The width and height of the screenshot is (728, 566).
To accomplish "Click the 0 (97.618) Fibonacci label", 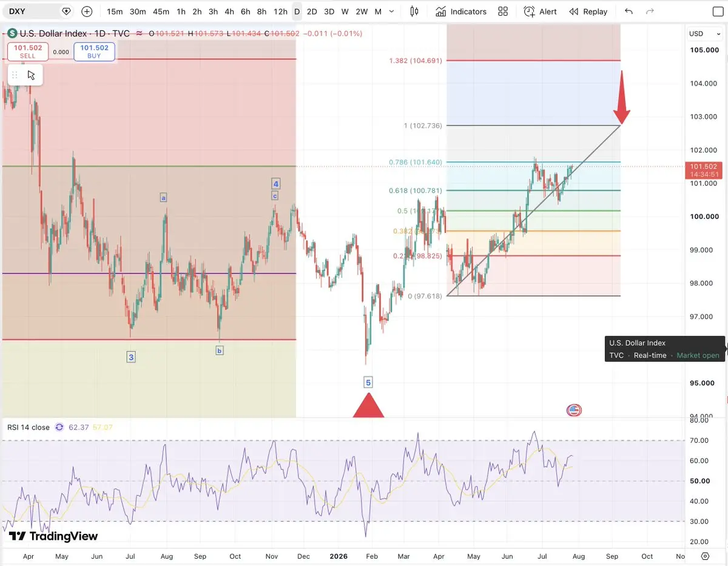I will 425,296.
